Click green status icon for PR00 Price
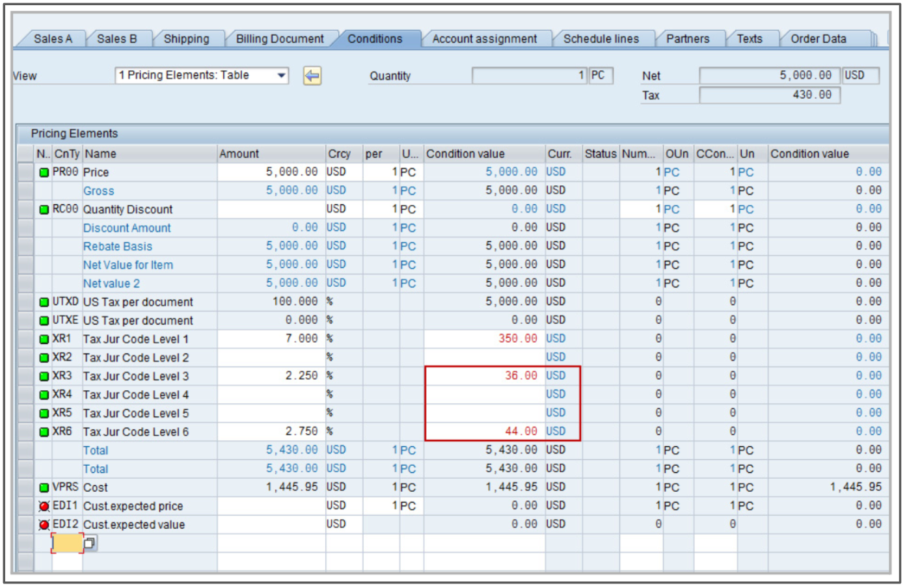The height and width of the screenshot is (588, 907). [44, 172]
